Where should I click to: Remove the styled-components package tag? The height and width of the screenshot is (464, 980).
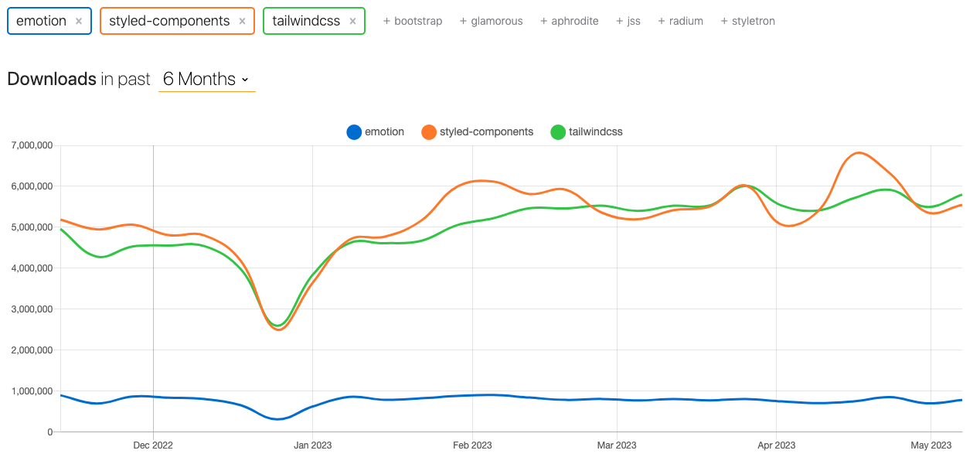pos(242,22)
